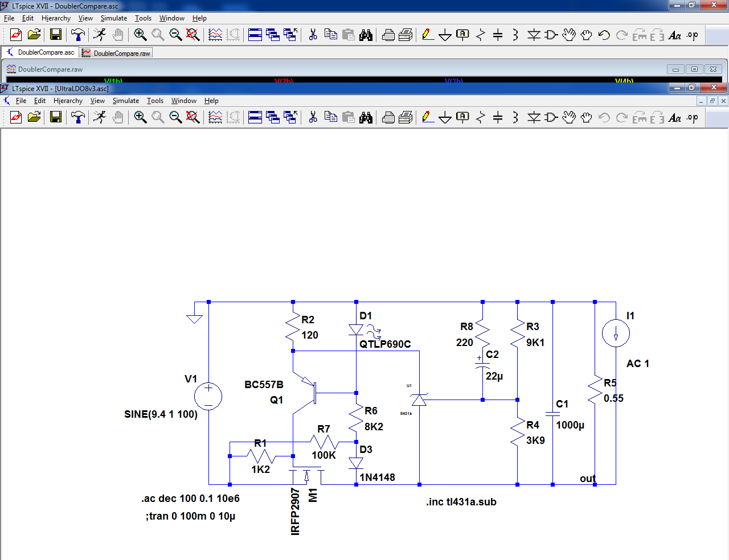The image size is (729, 560).
Task: Click Paste icon in DoublerCompare top toolbar
Action: pos(348,35)
